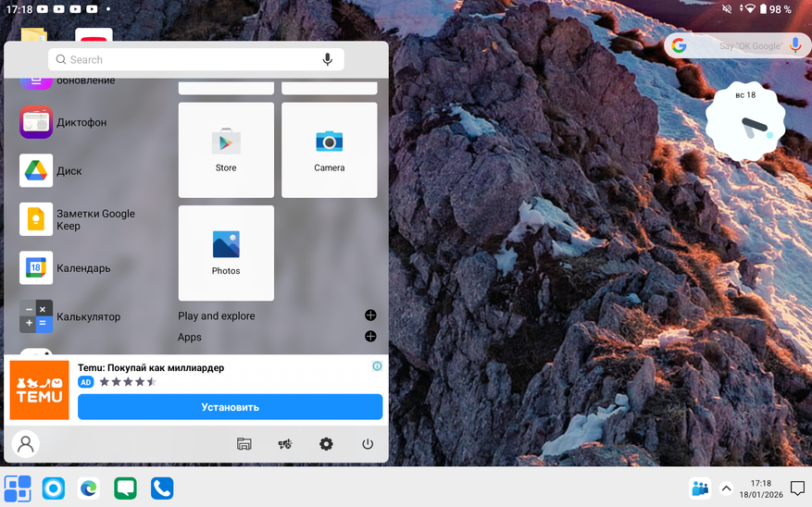The width and height of the screenshot is (812, 507).
Task: Open battery 98 % status indicator
Action: tap(775, 9)
